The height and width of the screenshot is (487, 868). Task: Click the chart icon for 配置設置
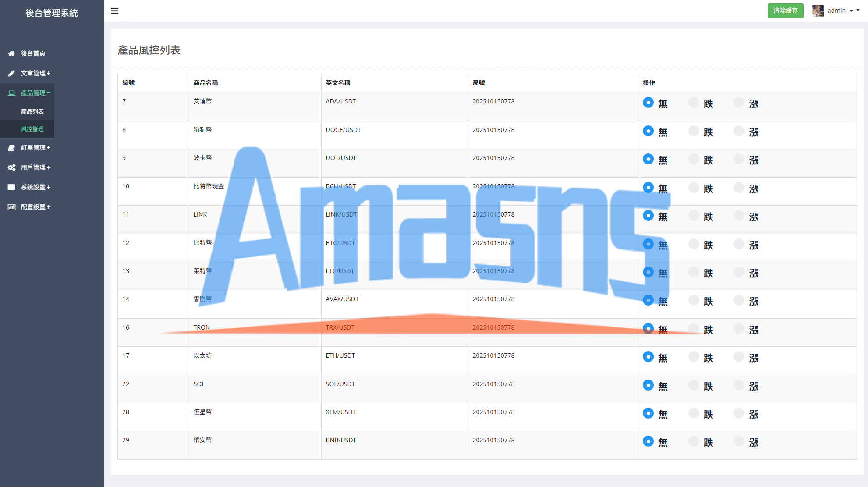coord(11,207)
